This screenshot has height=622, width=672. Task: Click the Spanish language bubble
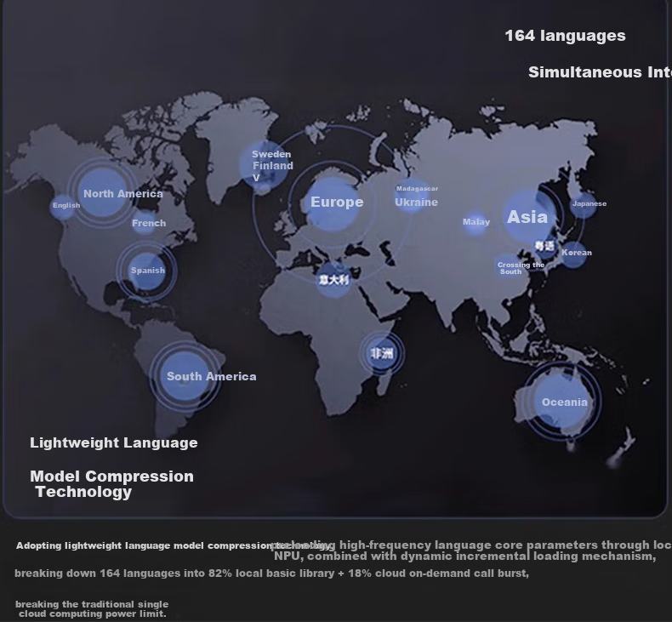(146, 271)
